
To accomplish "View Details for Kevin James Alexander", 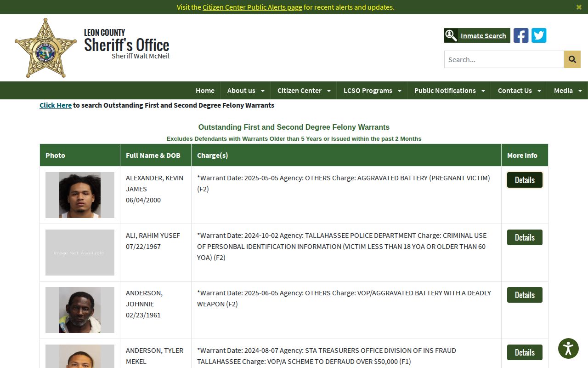I will point(525,180).
